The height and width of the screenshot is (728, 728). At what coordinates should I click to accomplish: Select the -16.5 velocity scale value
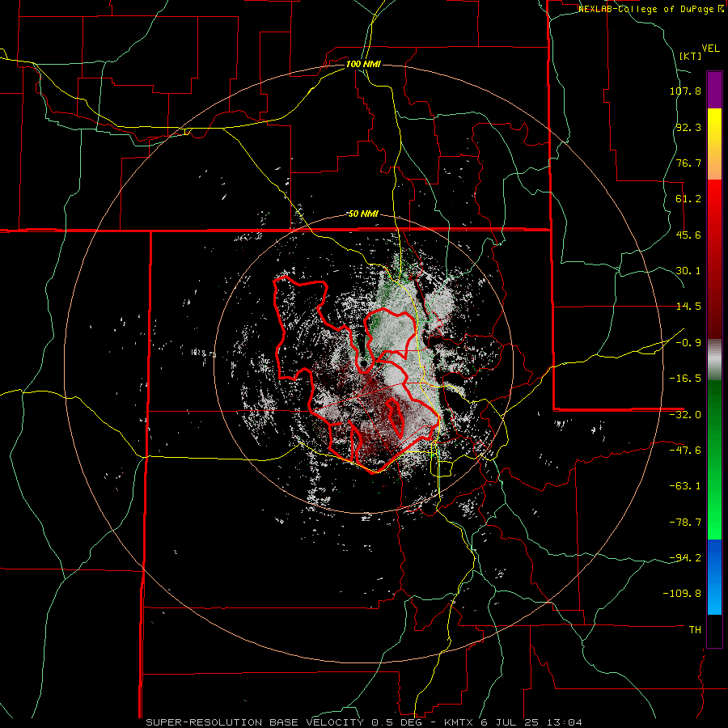coord(685,379)
